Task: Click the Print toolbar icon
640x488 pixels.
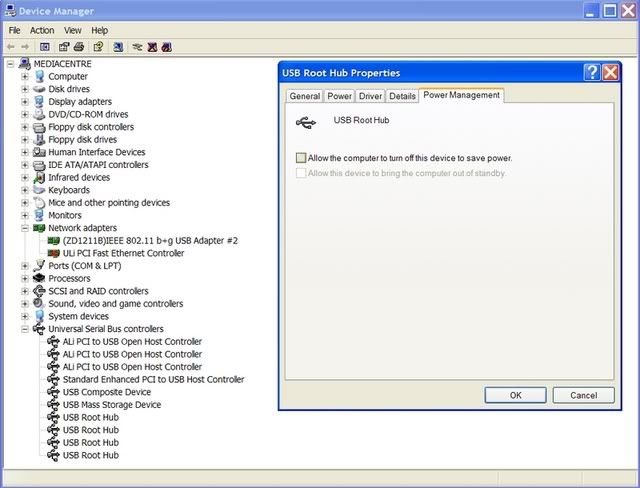Action: pyautogui.click(x=79, y=47)
